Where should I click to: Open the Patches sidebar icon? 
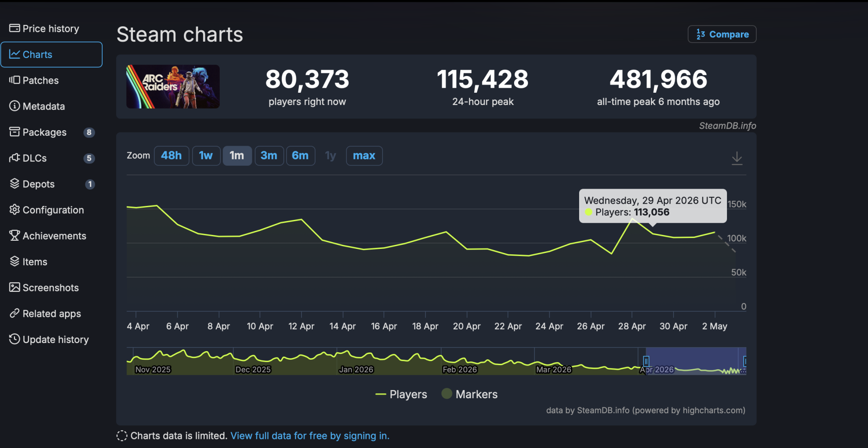pos(14,80)
